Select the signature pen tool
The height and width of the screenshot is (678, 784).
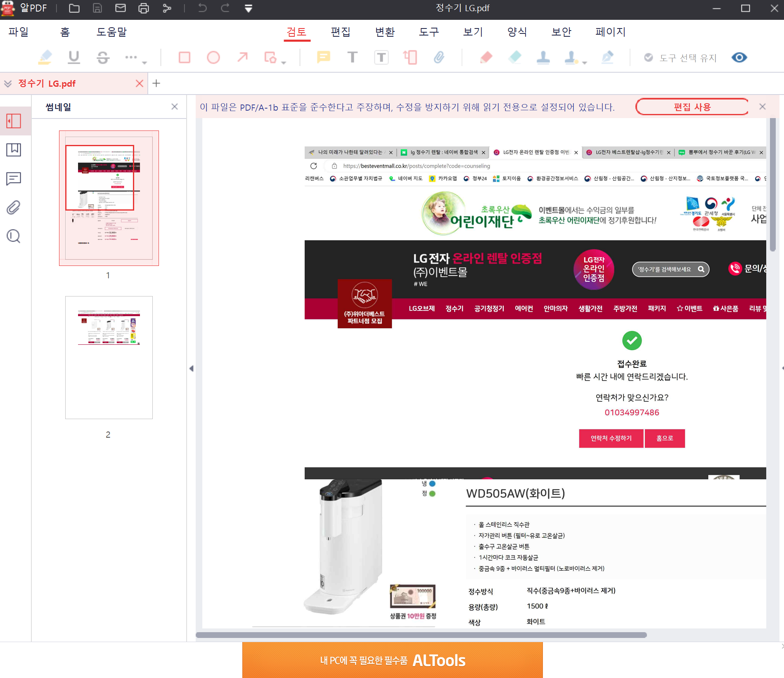click(x=607, y=57)
